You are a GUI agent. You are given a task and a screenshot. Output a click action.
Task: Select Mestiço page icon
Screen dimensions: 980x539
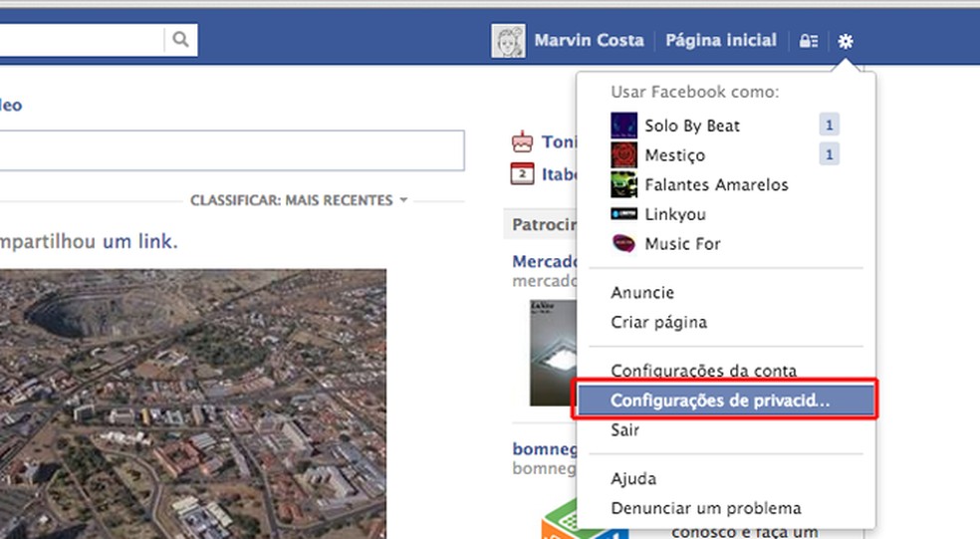coord(623,154)
